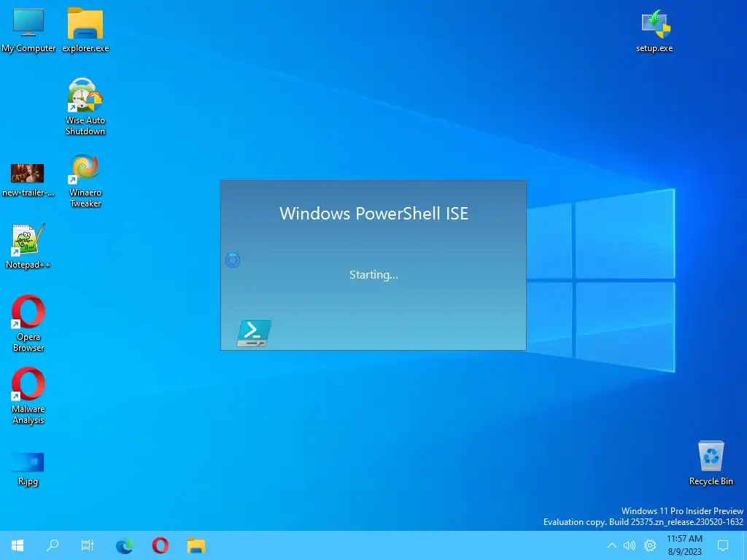Select the Opera Browser desktop shortcut
Image resolution: width=747 pixels, height=560 pixels.
tap(28, 323)
